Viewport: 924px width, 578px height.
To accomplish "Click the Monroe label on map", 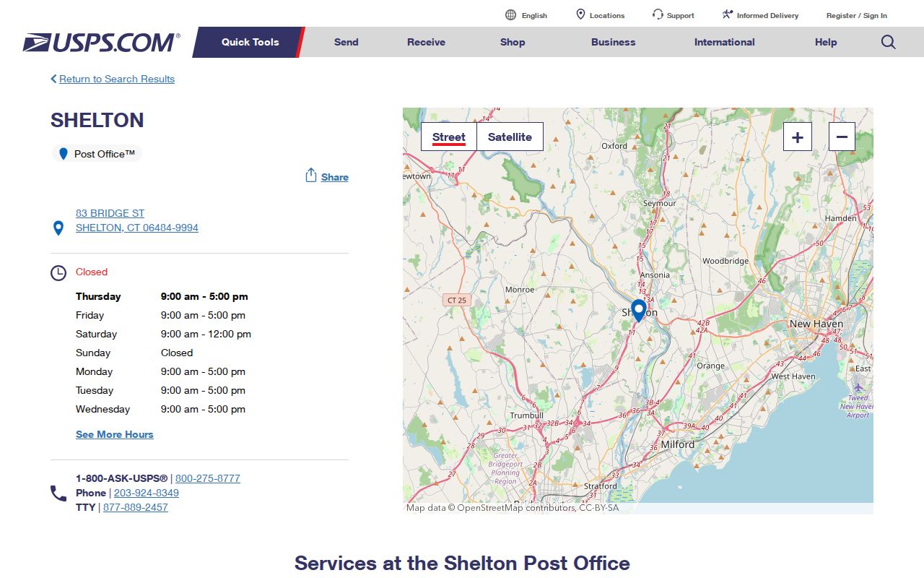I will tap(520, 290).
